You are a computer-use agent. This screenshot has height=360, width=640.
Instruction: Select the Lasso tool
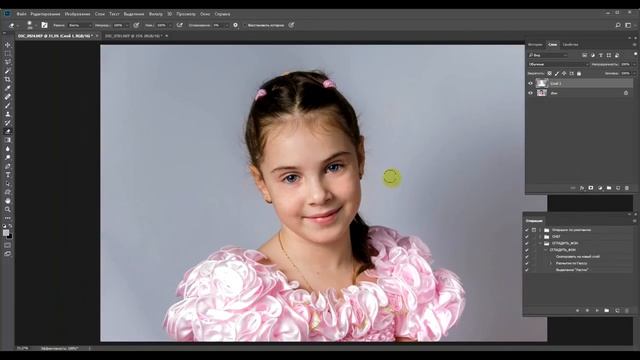point(7,62)
